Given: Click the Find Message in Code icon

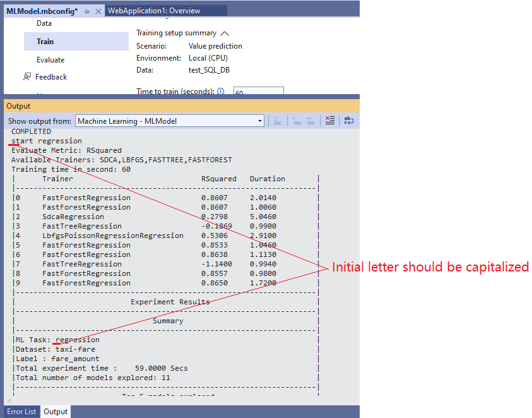Looking at the screenshot, I should [x=278, y=121].
